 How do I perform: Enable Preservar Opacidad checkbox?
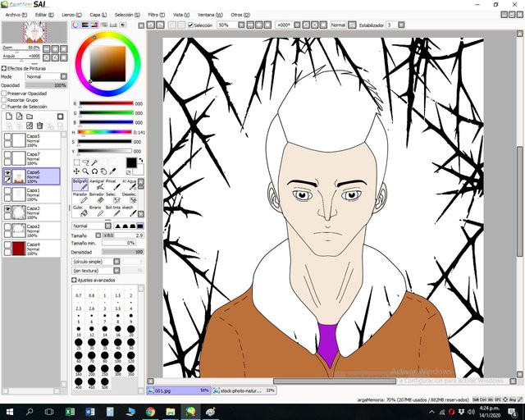click(x=4, y=94)
